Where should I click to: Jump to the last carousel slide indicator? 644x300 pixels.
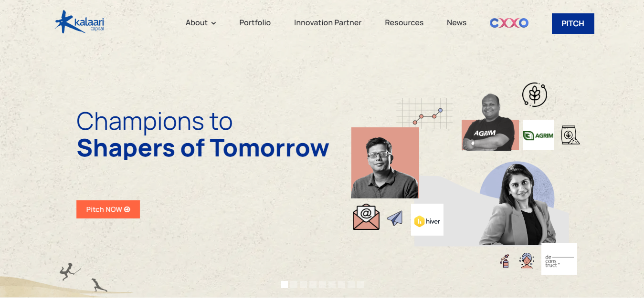coord(360,284)
